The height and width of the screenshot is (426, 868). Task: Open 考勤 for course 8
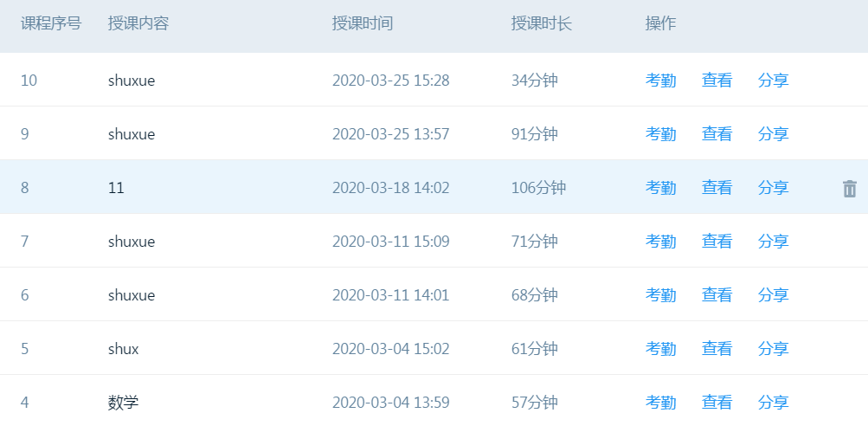point(661,188)
